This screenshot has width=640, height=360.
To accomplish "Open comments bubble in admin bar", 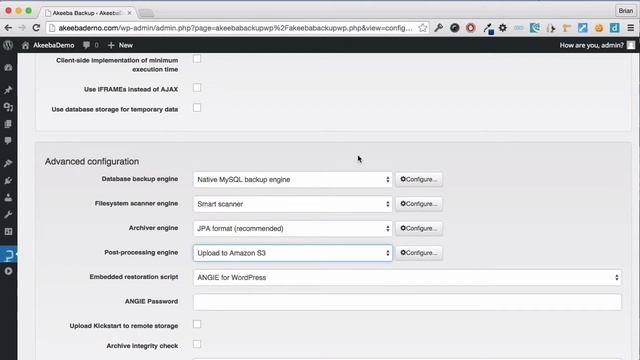I will 86,45.
